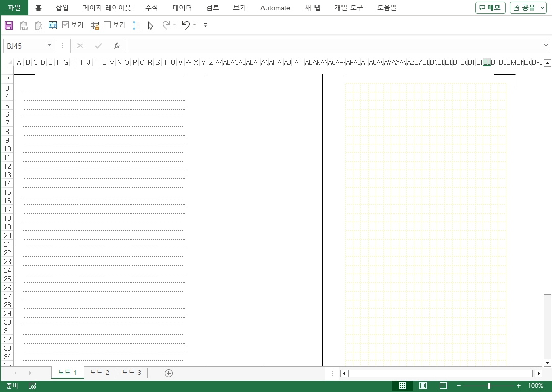Screen dimensions: 552x392
Task: Click the formula bar Cancel X icon
Action: tap(80, 46)
